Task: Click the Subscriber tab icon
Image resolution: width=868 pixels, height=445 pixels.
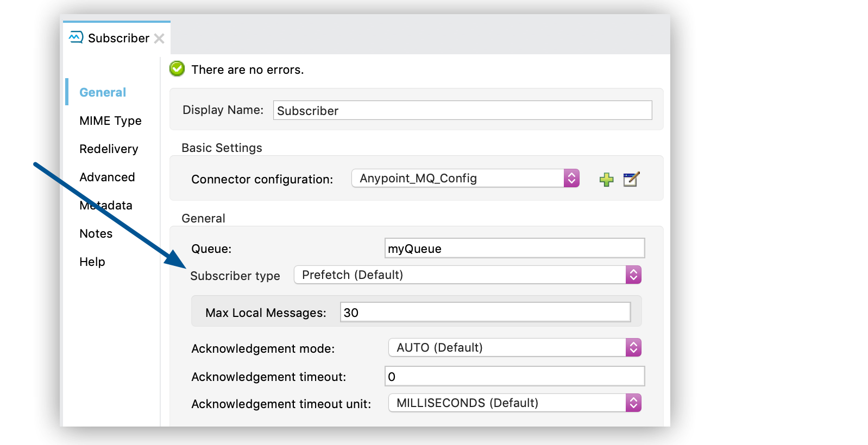Action: tap(76, 37)
